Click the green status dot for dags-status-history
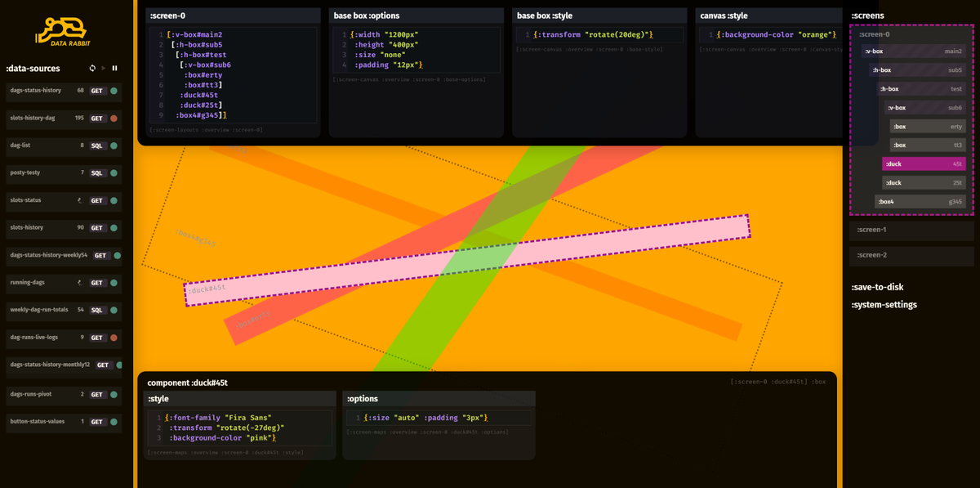The width and height of the screenshot is (980, 488). (114, 91)
